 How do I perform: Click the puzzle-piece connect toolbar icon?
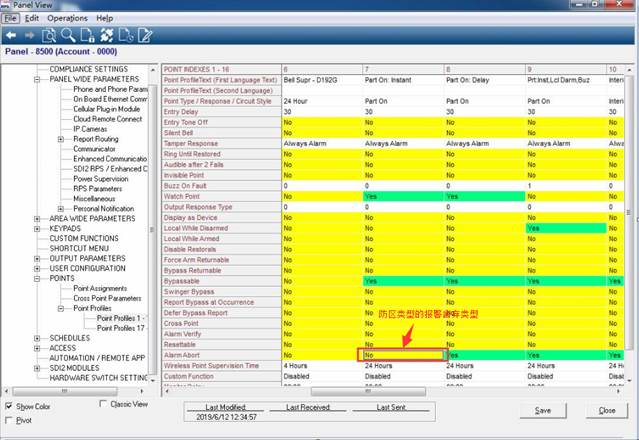106,35
